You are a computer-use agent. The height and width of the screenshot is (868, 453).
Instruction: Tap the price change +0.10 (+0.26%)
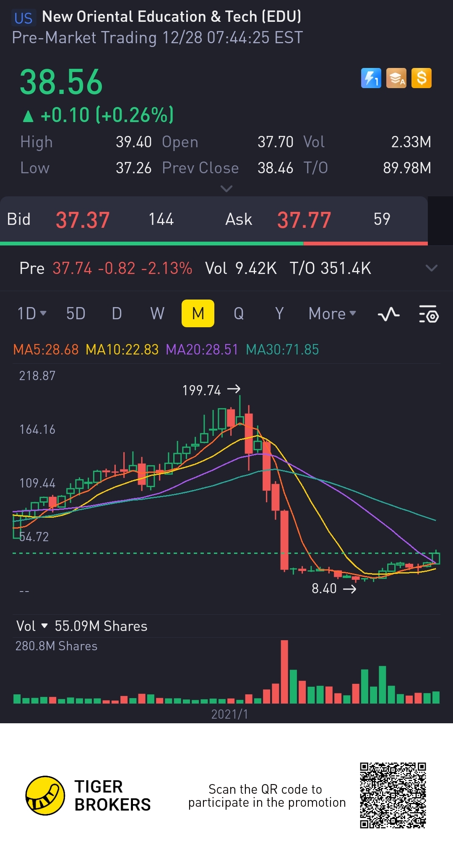pyautogui.click(x=98, y=115)
